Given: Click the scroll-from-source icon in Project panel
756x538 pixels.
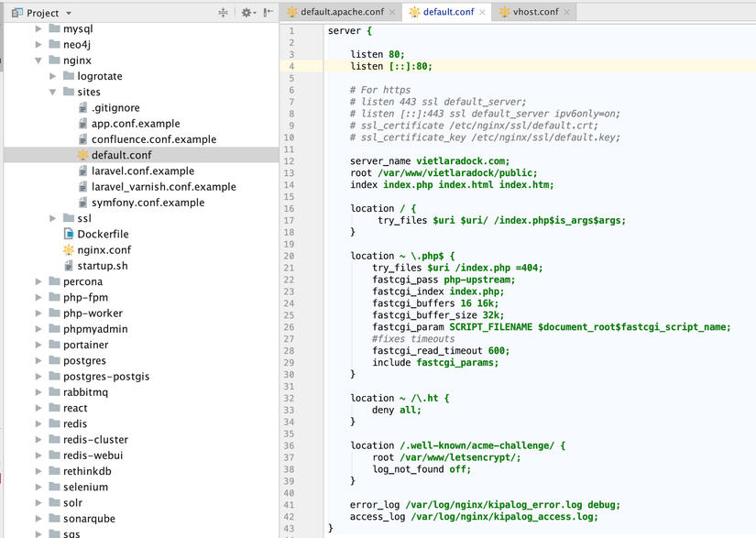Looking at the screenshot, I should pyautogui.click(x=223, y=13).
